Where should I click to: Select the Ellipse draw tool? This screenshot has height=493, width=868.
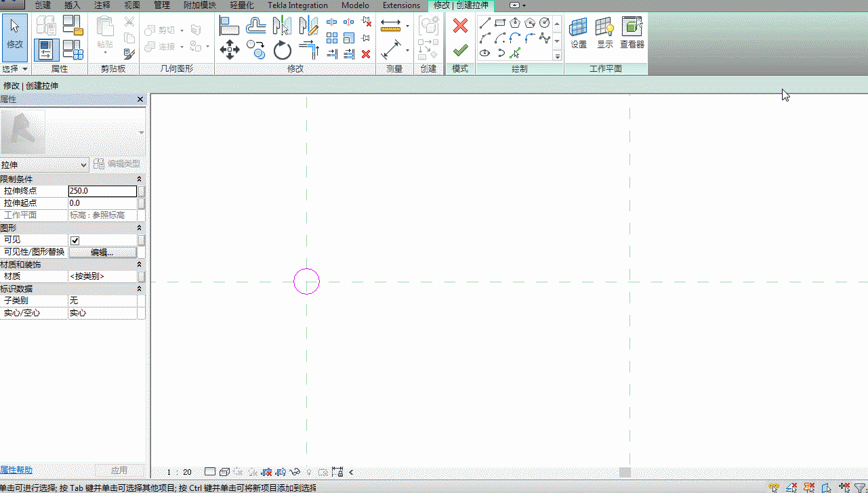485,53
